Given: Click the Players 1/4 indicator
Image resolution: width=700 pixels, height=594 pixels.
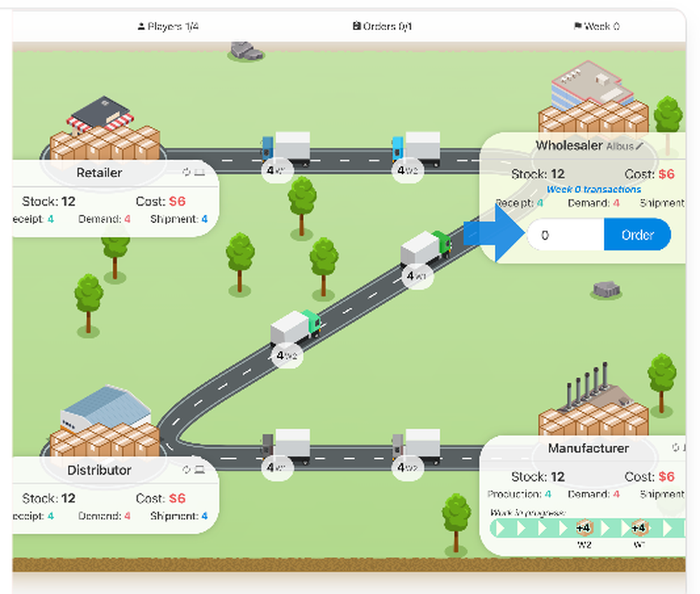Looking at the screenshot, I should click(168, 27).
